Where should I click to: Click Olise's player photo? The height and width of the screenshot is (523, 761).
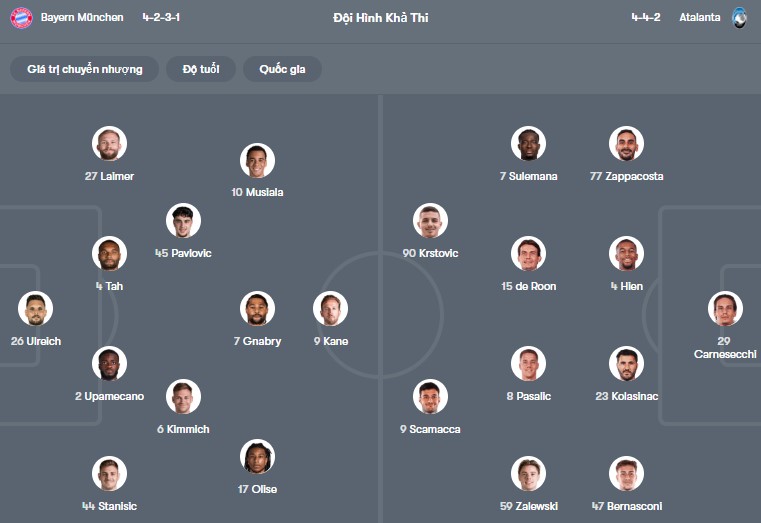pyautogui.click(x=258, y=457)
